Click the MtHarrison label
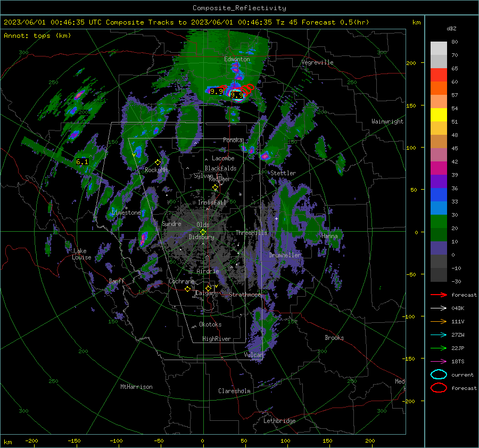Viewport: 479px width, 448px height. click(x=136, y=387)
